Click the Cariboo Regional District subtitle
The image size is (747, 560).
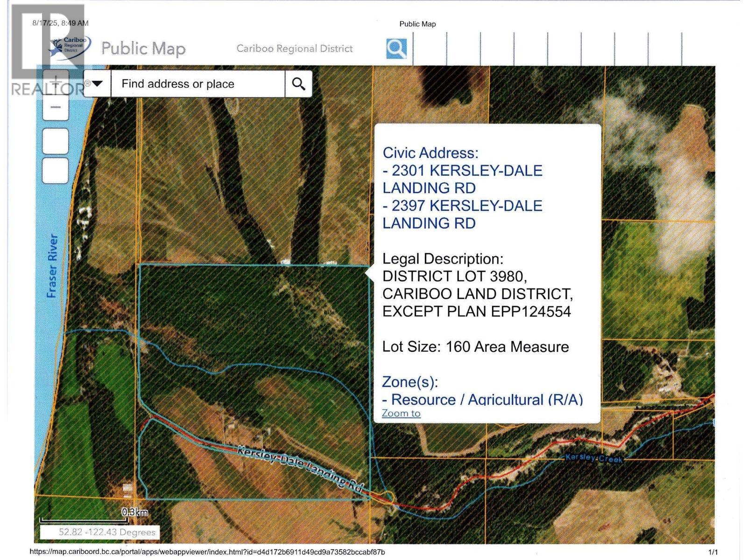(x=294, y=49)
